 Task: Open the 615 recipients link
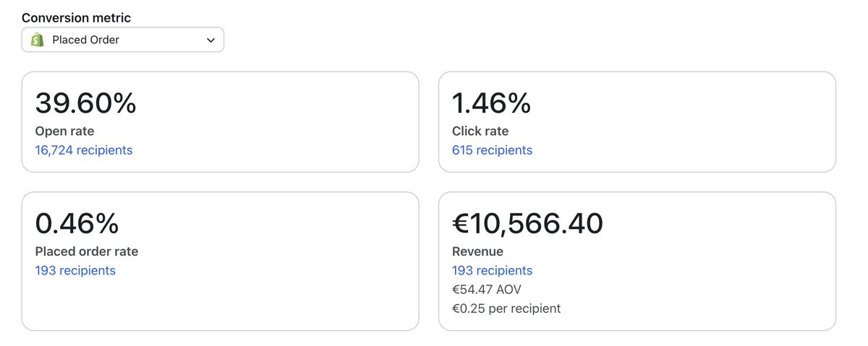tap(492, 150)
